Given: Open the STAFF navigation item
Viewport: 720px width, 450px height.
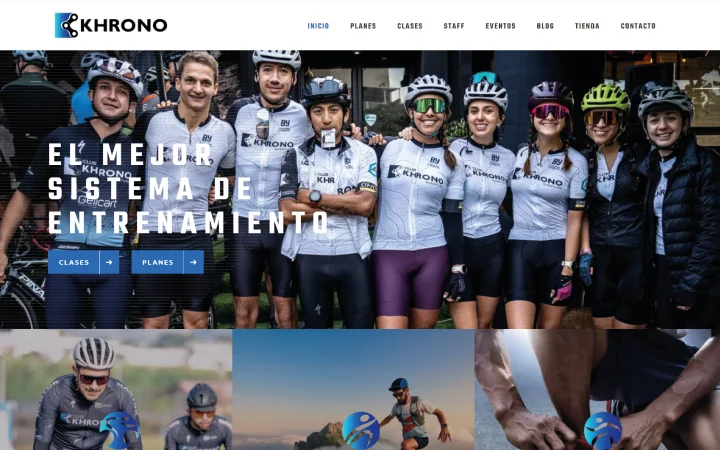Looking at the screenshot, I should pyautogui.click(x=454, y=26).
